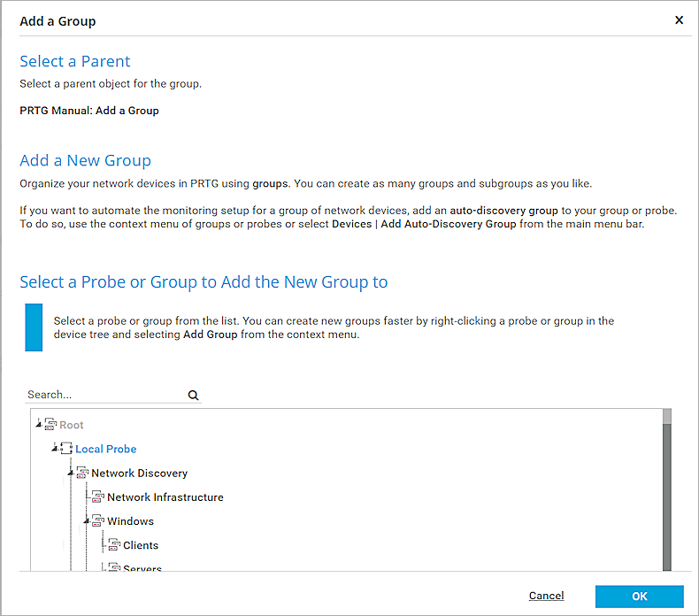Click the Network Discovery group icon
This screenshot has width=699, height=616.
82,473
